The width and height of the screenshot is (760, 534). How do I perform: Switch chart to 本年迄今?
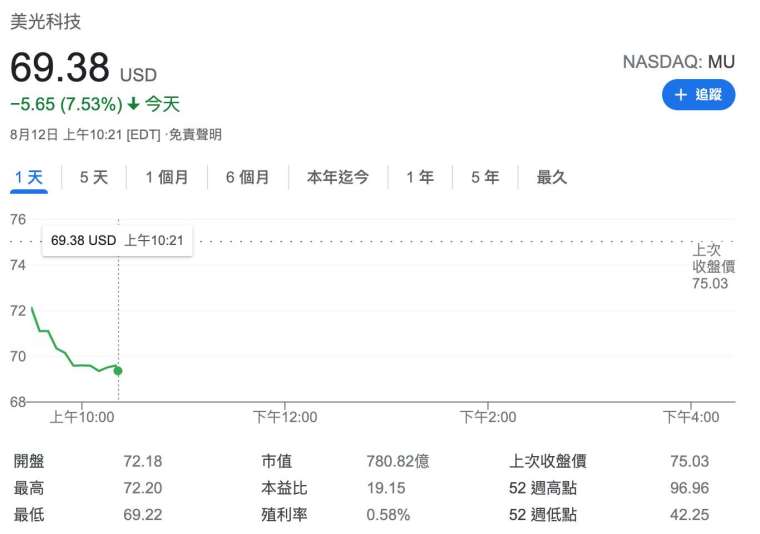(338, 177)
